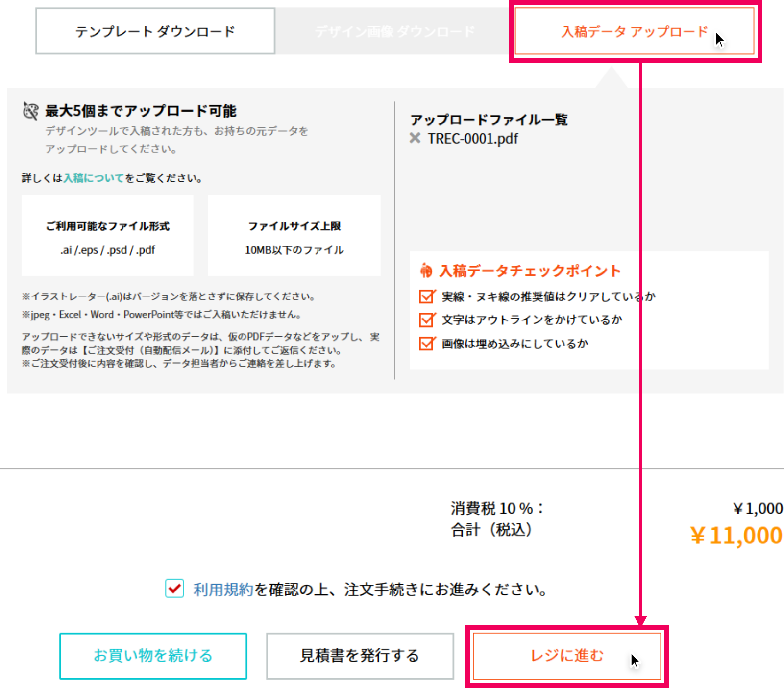
Task: Open the 入稿について link
Action: pos(94,178)
